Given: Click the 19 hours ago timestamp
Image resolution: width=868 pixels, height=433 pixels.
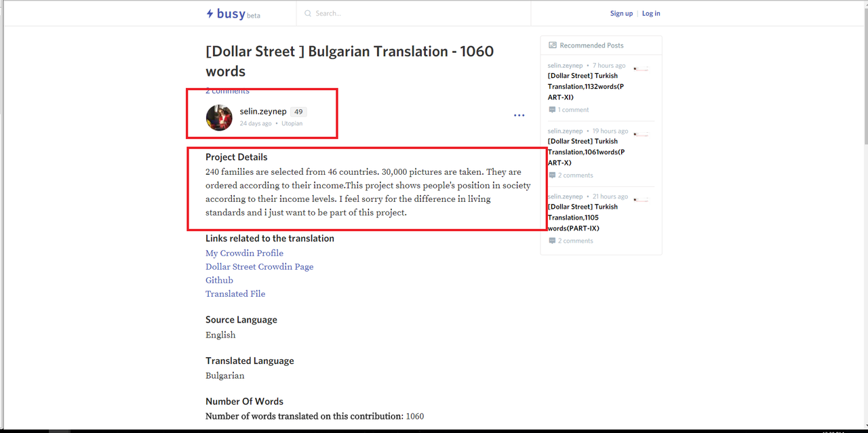Looking at the screenshot, I should 610,131.
